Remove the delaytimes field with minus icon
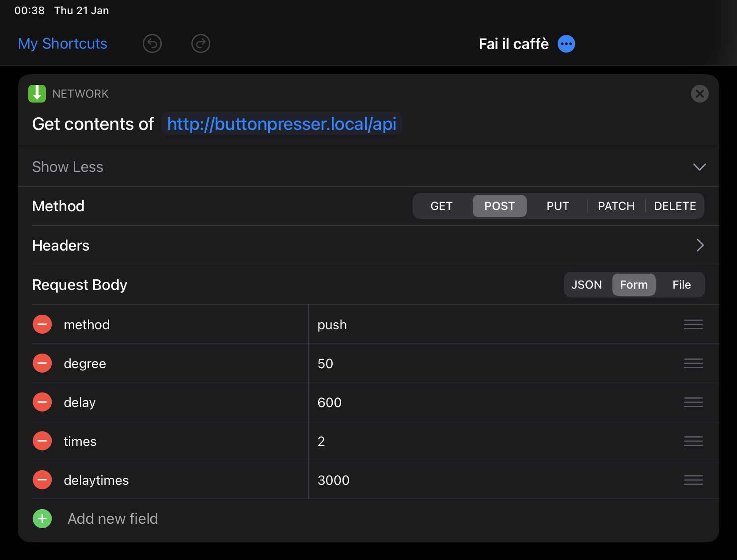 point(42,480)
